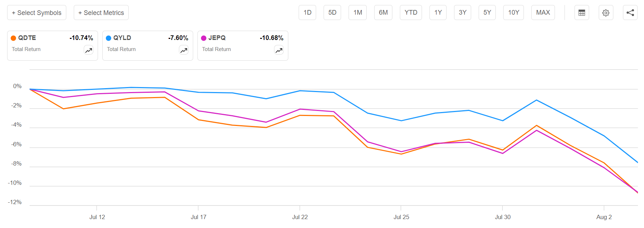Image resolution: width=644 pixels, height=228 pixels.
Task: Switch to the YTD timeframe
Action: coord(411,12)
